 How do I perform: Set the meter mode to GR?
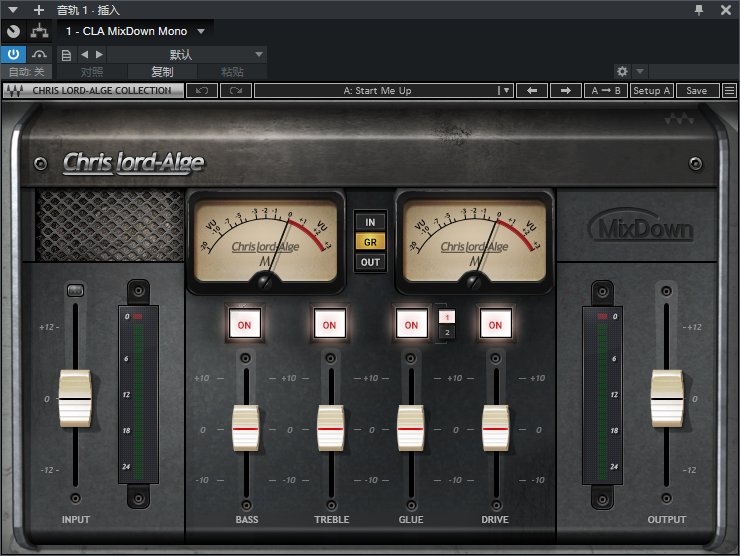point(370,242)
